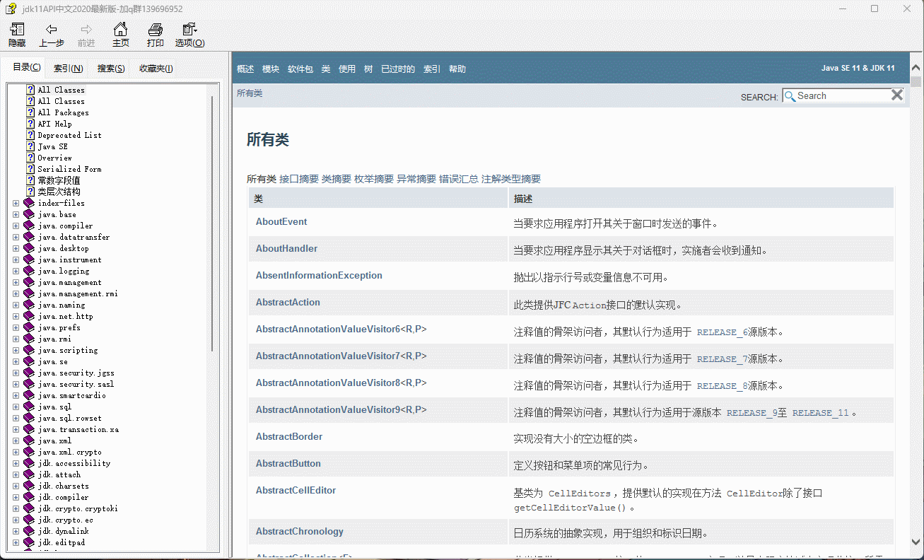
Task: Expand the java.base package node
Action: pyautogui.click(x=16, y=214)
